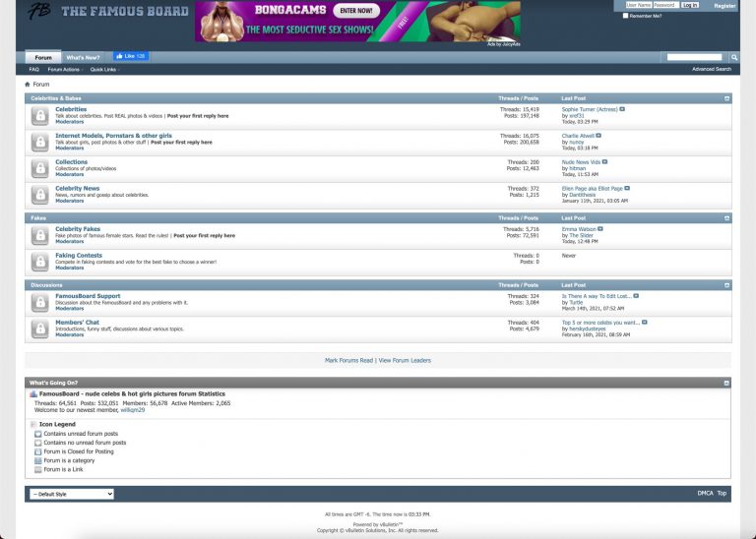The image size is (756, 539).
Task: Go to last post icon for Collections
Action: pos(604,162)
